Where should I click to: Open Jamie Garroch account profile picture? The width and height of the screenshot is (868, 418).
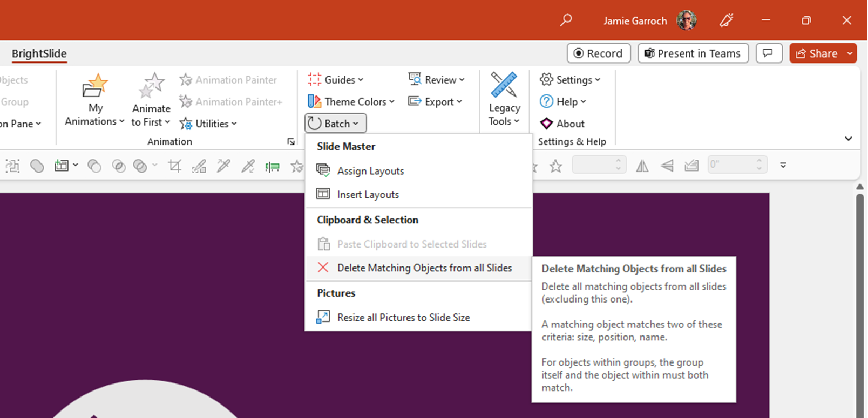[x=687, y=20]
